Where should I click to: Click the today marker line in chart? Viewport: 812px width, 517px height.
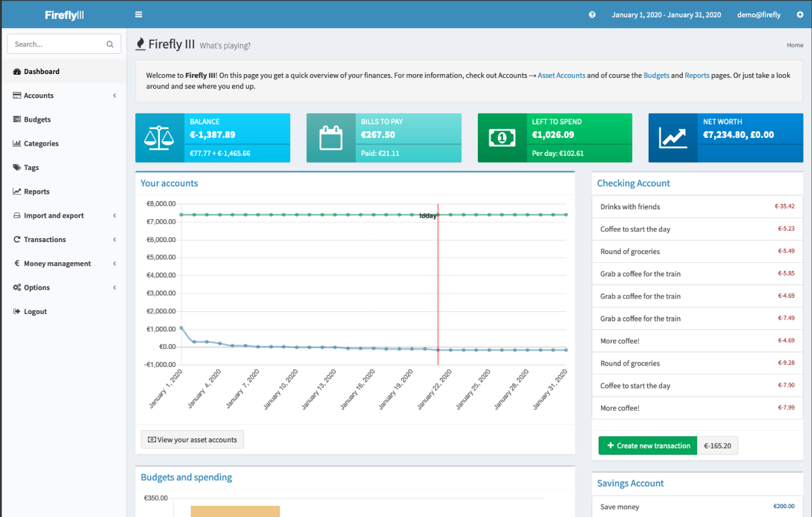click(438, 282)
